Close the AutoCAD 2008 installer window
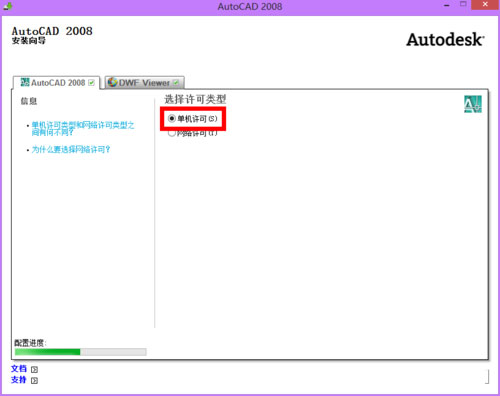Screen dimensions: 500x396 pos(485,4)
